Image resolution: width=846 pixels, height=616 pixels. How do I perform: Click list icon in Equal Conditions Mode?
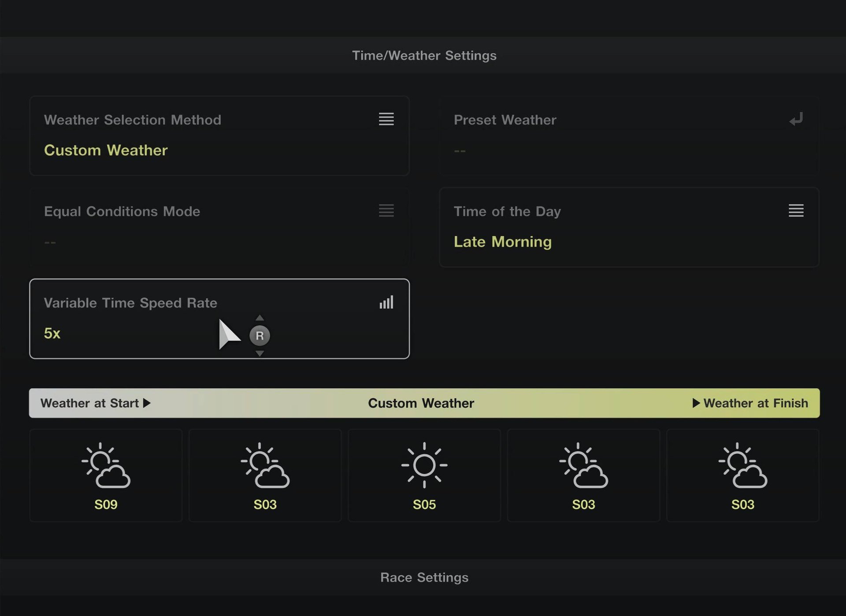click(x=386, y=211)
